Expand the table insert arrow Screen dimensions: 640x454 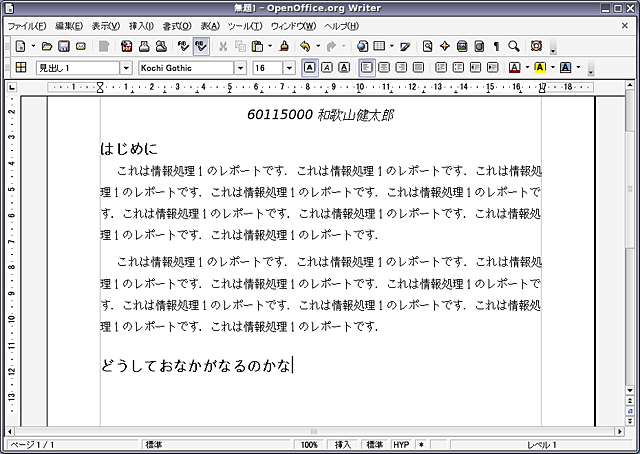[x=392, y=46]
